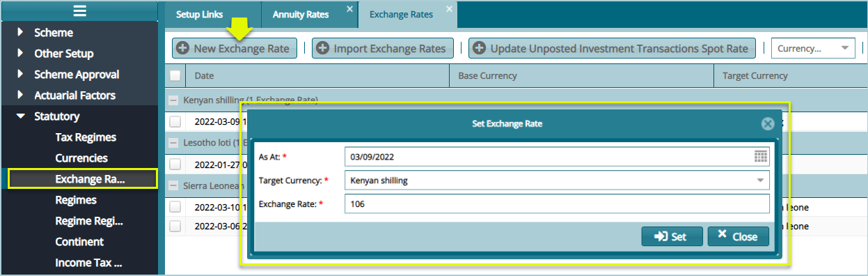868x276 pixels.
Task: Collapse the Kenyan shilling group
Action: tap(173, 100)
